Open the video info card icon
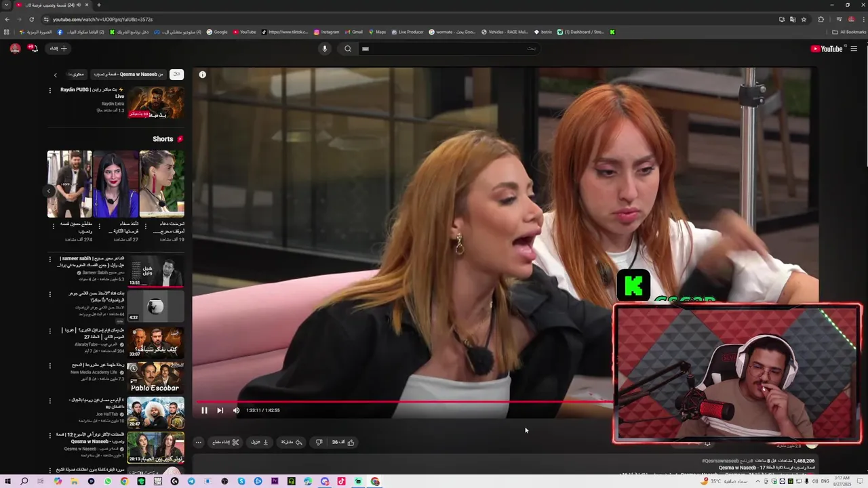 202,75
